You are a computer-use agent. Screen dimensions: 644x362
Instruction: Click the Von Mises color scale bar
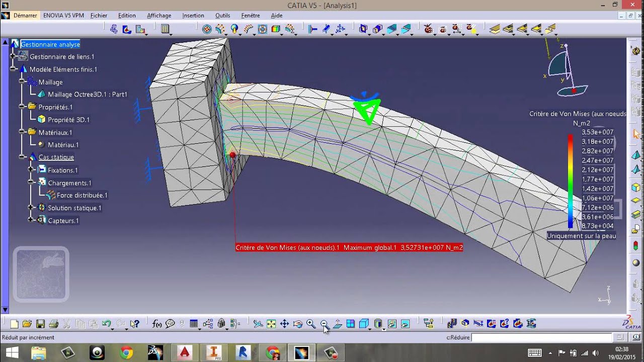(x=570, y=182)
